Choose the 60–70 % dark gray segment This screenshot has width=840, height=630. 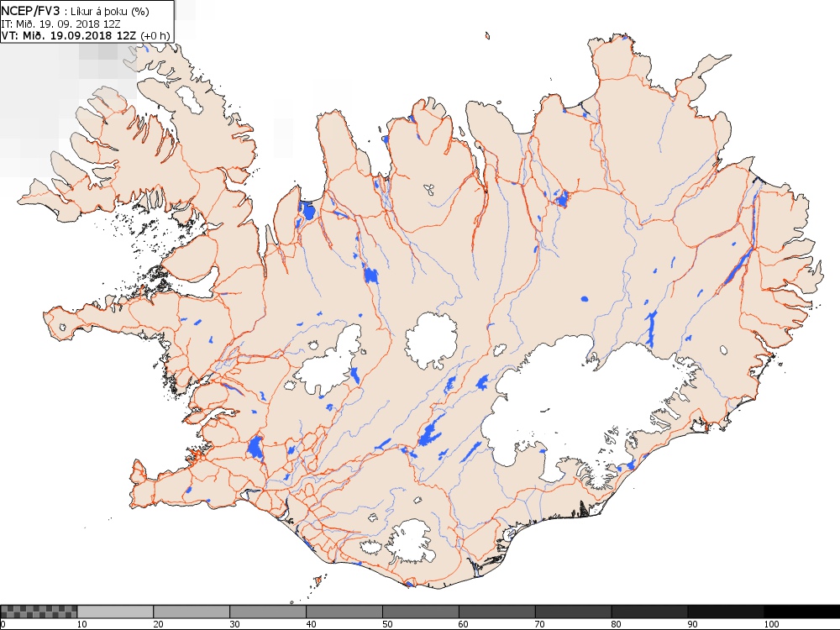(x=497, y=612)
